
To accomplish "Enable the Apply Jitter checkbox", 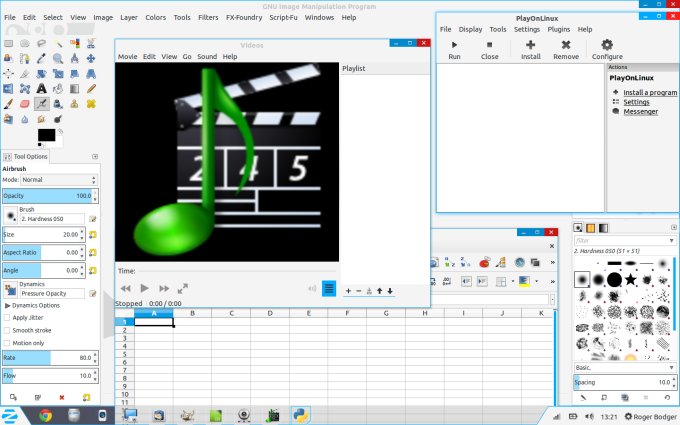I will pos(8,317).
